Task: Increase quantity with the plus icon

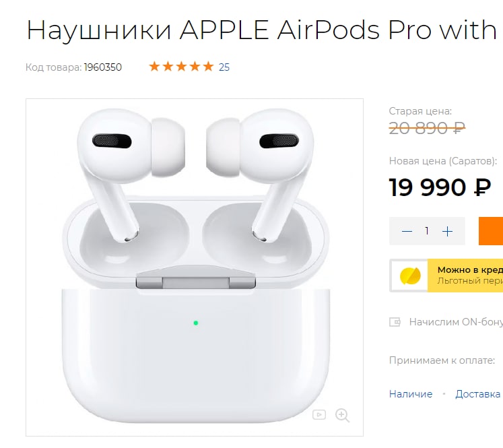Action: pos(447,231)
